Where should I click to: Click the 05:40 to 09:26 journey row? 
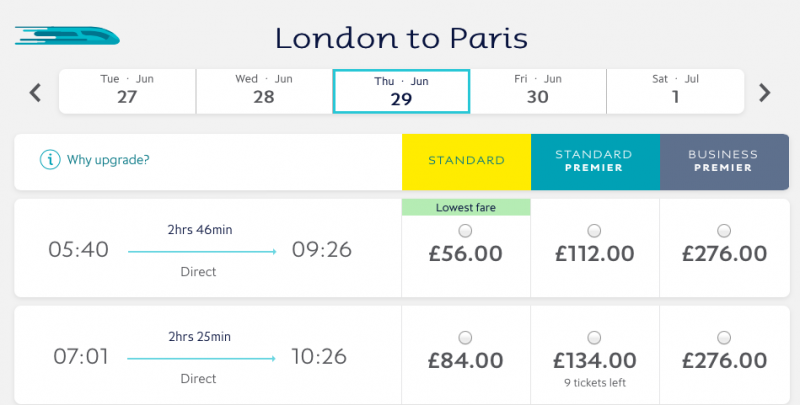[208, 248]
